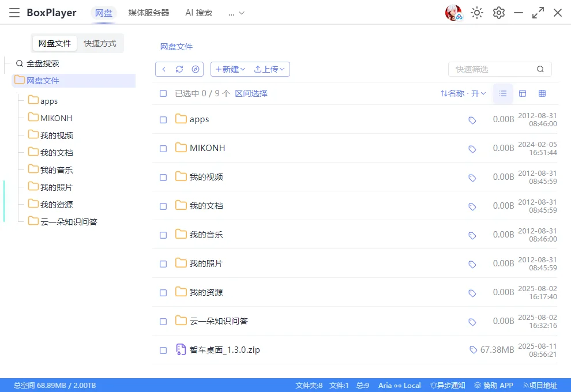Open 全盘搜索 in the sidebar
The image size is (571, 392).
37,63
